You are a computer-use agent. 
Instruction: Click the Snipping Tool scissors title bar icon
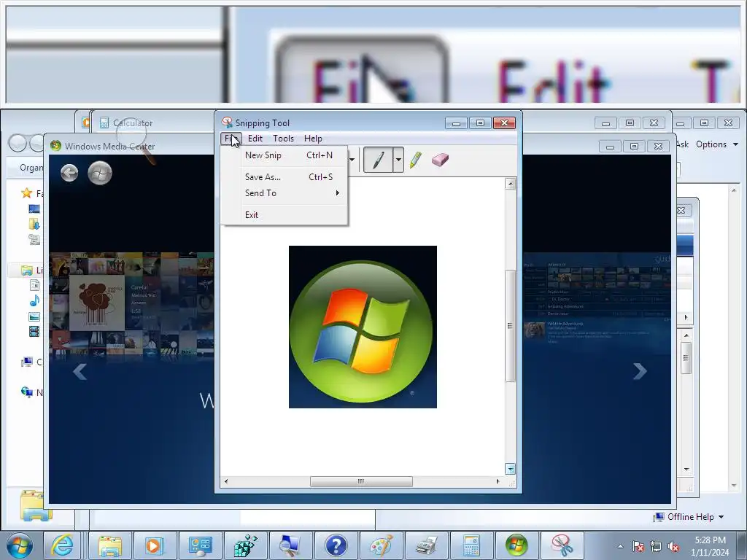click(228, 122)
